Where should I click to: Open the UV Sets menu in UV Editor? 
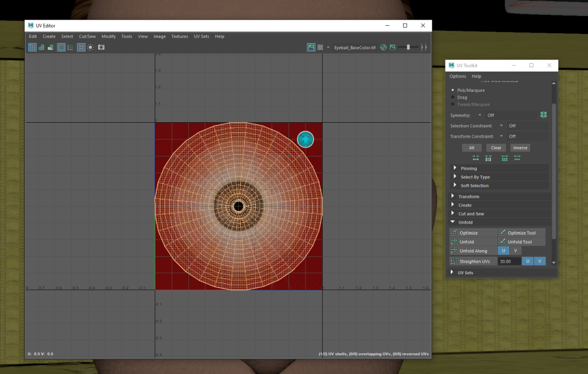(202, 36)
